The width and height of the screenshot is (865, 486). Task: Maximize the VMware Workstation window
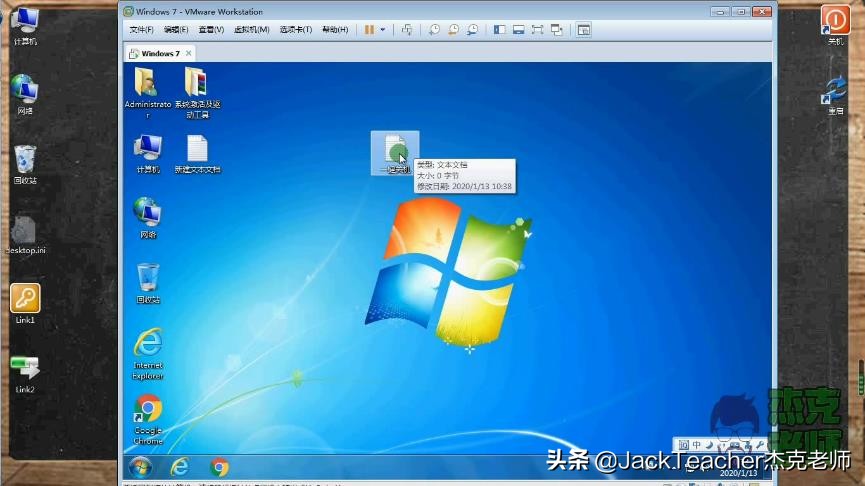pyautogui.click(x=741, y=12)
